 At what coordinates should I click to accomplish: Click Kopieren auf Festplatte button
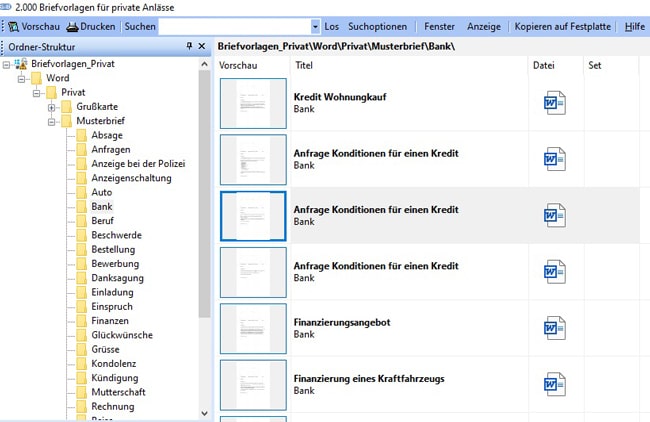point(562,26)
